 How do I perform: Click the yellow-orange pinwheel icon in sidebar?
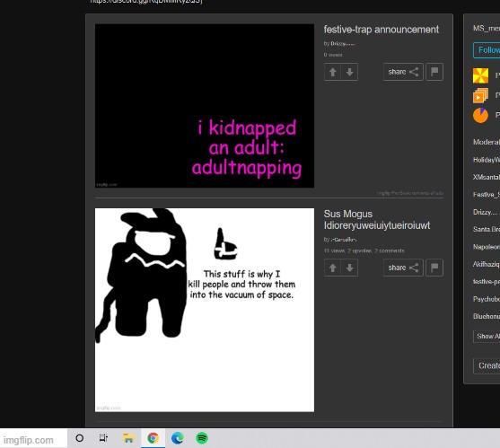click(x=480, y=75)
